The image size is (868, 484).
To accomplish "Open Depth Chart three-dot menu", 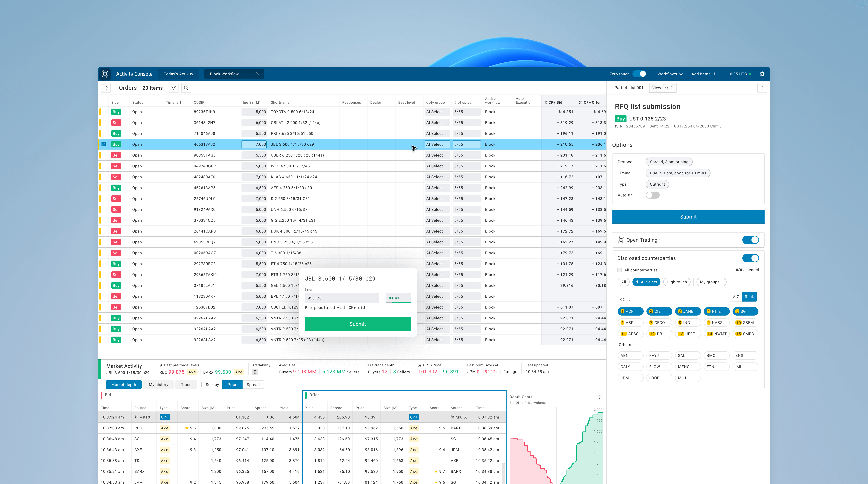I will [x=599, y=397].
